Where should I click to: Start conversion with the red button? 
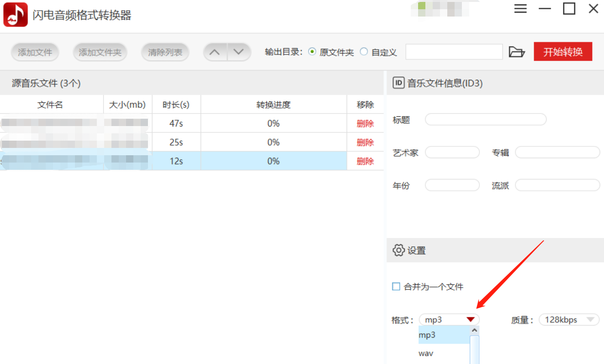(x=563, y=52)
